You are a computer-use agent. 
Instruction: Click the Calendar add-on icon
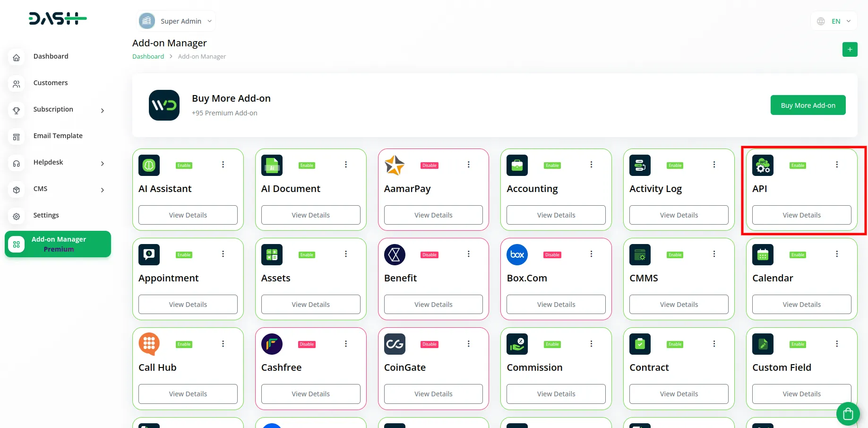click(x=763, y=254)
